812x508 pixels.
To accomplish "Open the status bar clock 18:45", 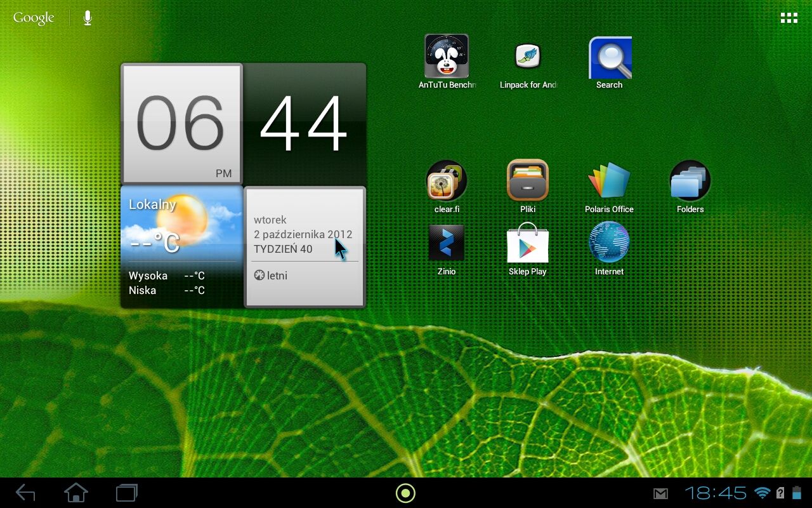I will (x=716, y=493).
